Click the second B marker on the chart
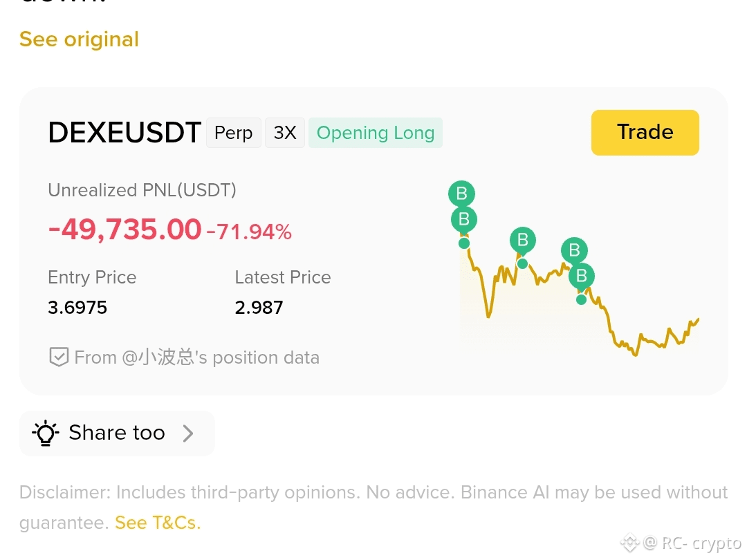This screenshot has height=560, width=747. point(464,220)
